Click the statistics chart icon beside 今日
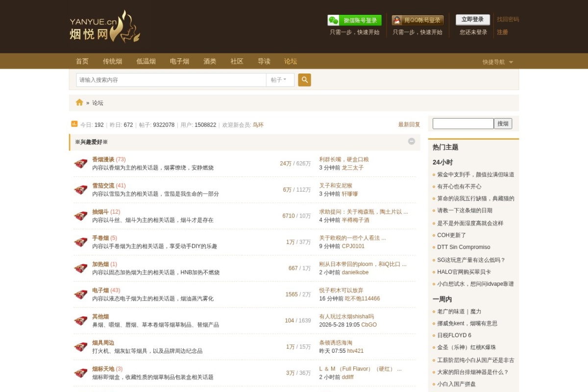The image size is (588, 392). click(x=74, y=124)
